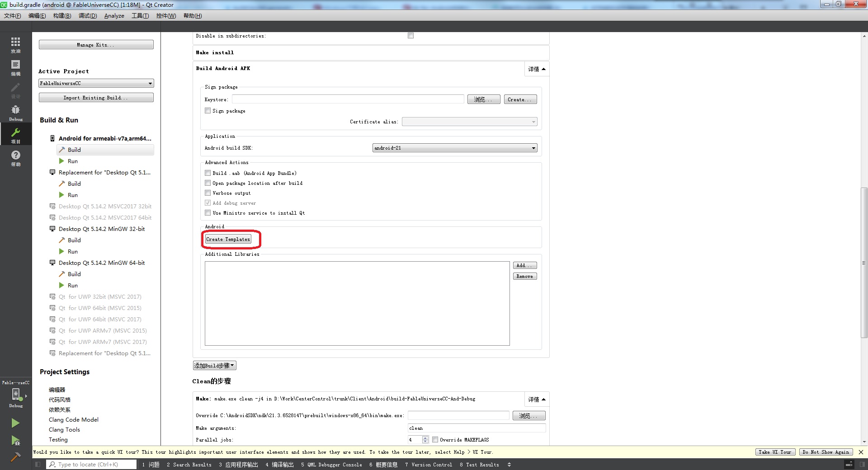Close the UI tour notification bar
The height and width of the screenshot is (470, 868).
(861, 452)
